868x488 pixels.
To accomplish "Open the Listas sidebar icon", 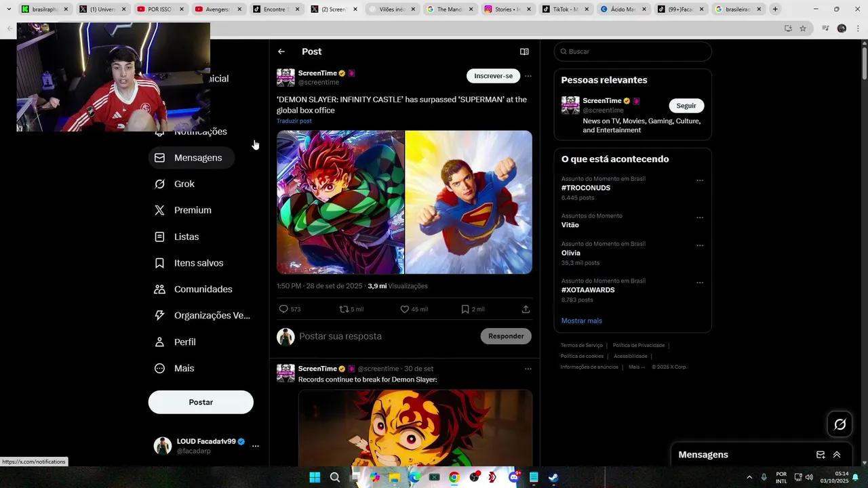I will 159,237.
